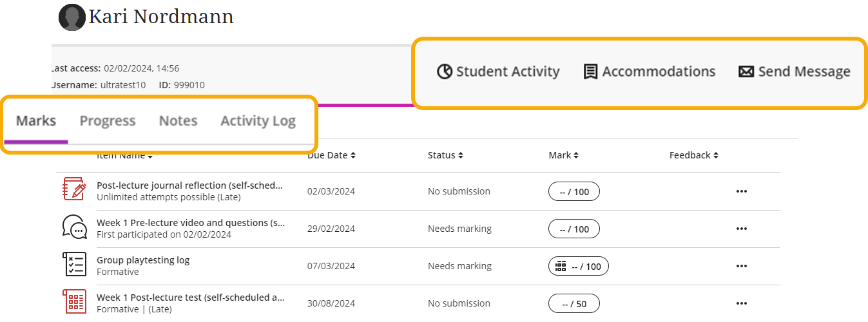The width and height of the screenshot is (868, 322).
Task: Click the Accommodations document icon
Action: click(590, 71)
